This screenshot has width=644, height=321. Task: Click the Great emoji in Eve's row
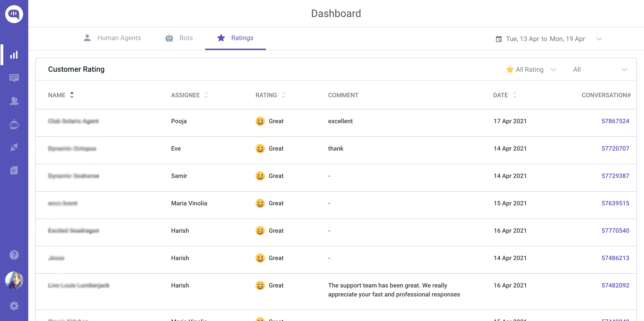[x=260, y=148]
